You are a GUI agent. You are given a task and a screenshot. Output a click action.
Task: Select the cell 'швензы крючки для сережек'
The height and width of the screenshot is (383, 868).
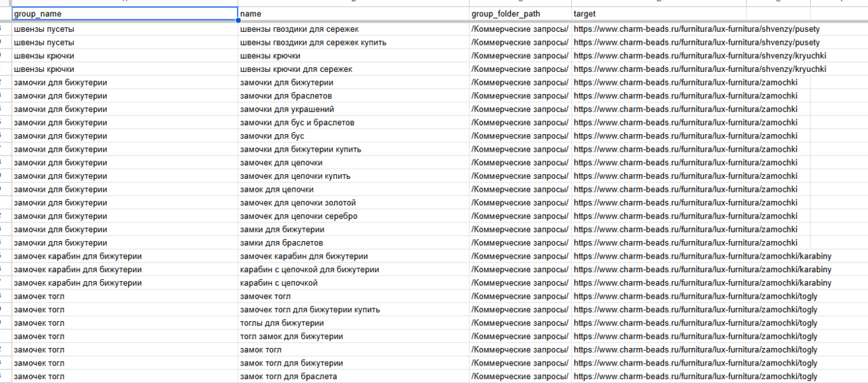point(354,69)
